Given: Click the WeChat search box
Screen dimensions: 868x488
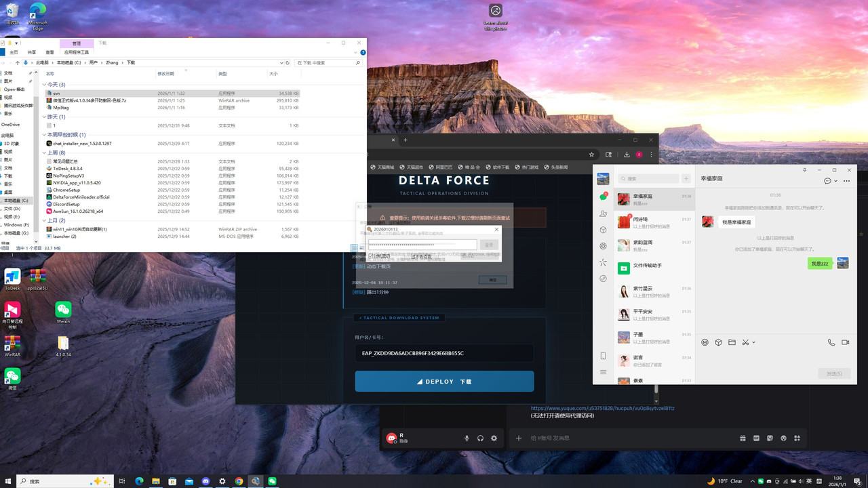Looking at the screenshot, I should coord(649,179).
